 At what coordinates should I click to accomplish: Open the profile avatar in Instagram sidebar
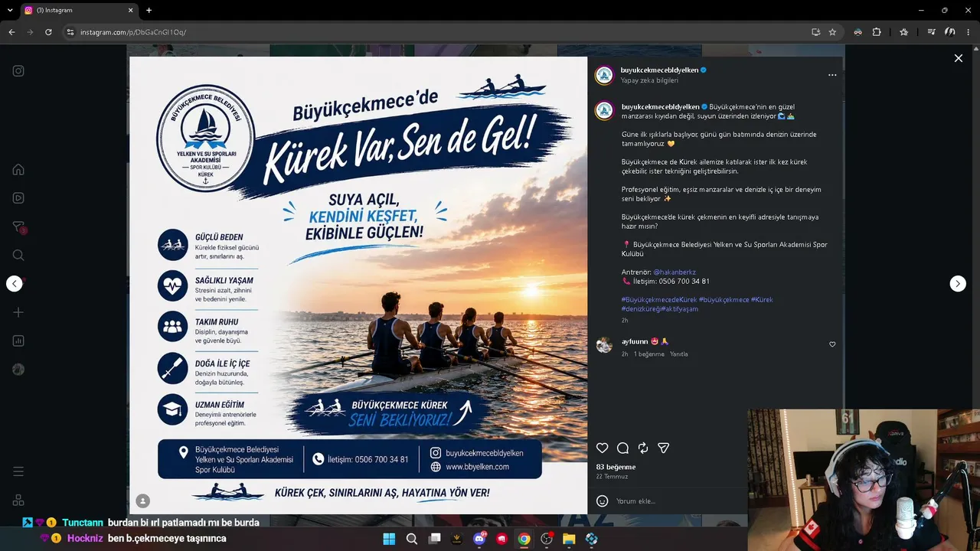(x=18, y=370)
